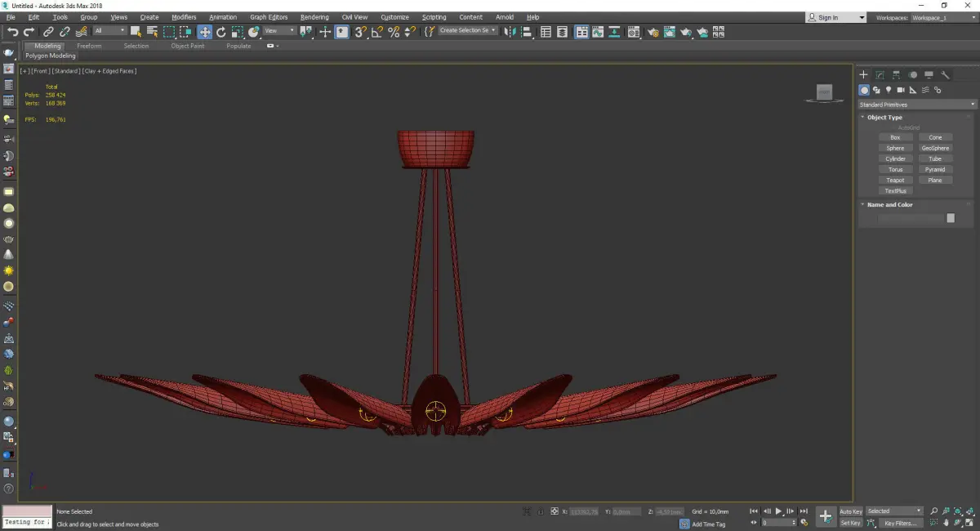This screenshot has height=531, width=980.
Task: Open the Standard Primitives dropdown
Action: point(916,105)
